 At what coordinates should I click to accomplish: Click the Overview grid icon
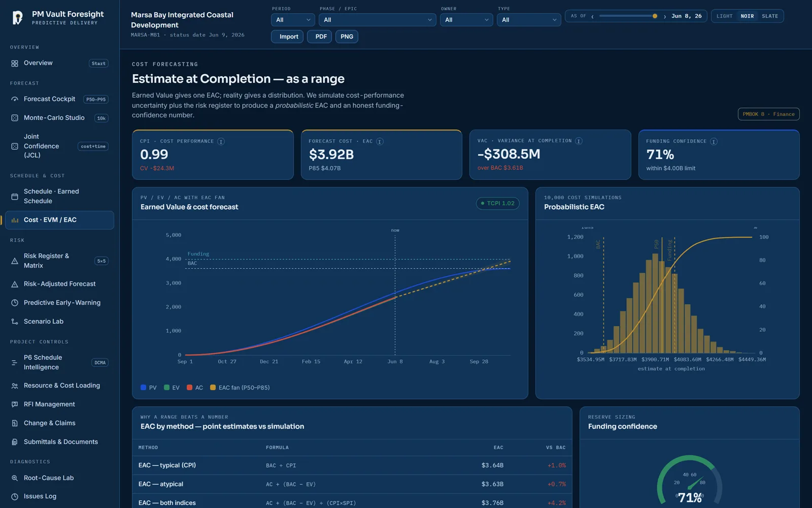tap(15, 63)
